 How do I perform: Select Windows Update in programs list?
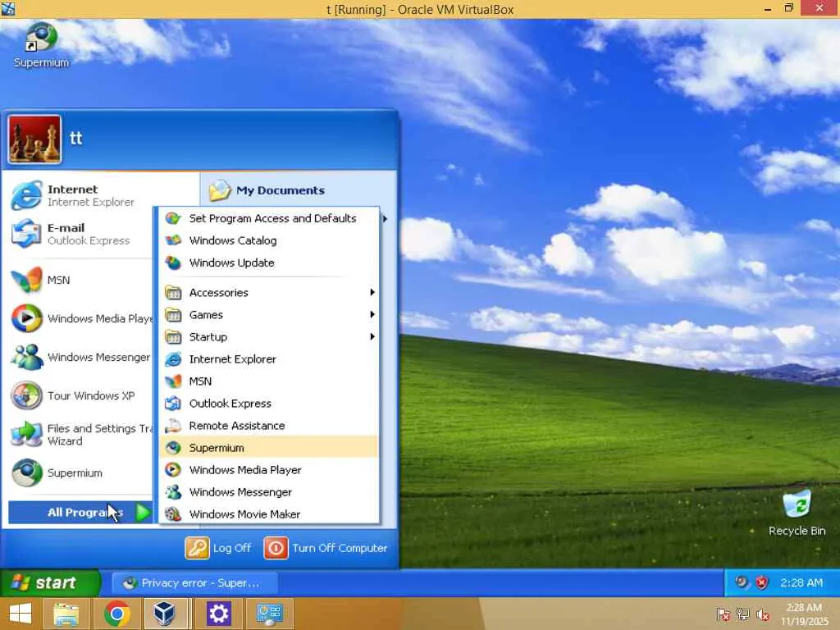(269, 263)
